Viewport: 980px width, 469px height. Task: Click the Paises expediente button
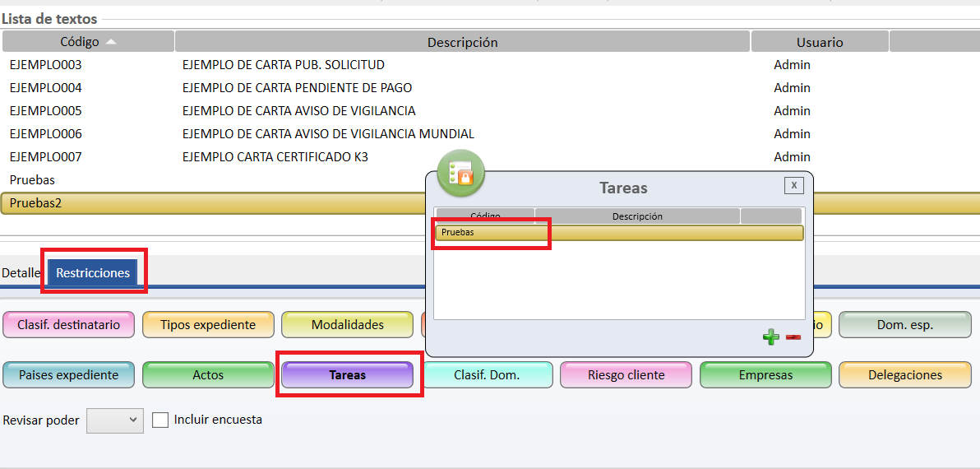(x=68, y=375)
